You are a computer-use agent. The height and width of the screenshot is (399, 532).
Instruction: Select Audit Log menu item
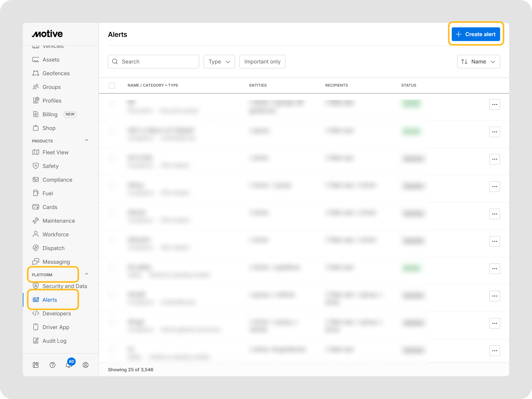point(54,341)
